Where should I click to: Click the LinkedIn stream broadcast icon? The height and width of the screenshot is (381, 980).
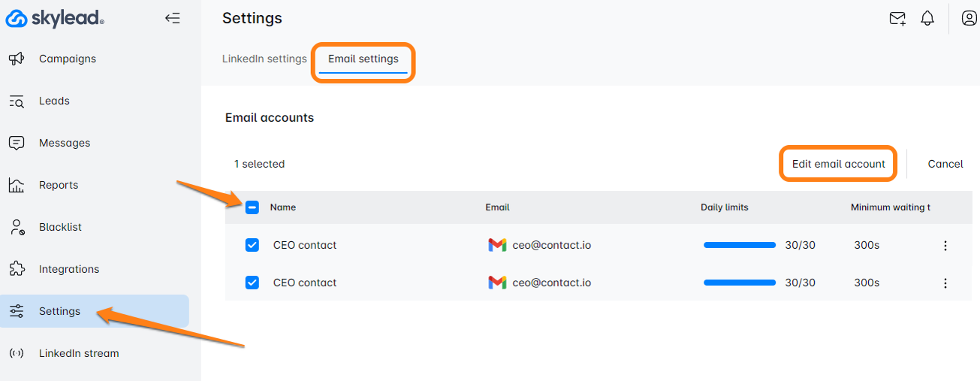[x=17, y=353]
